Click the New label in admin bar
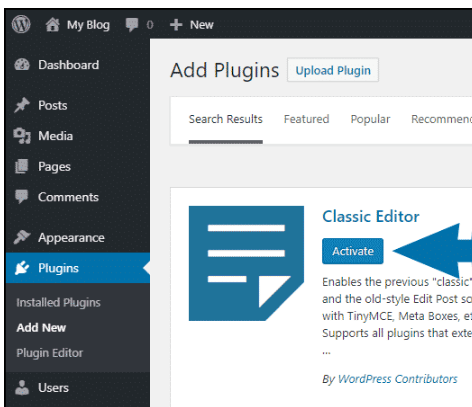The height and width of the screenshot is (407, 472). coord(202,25)
